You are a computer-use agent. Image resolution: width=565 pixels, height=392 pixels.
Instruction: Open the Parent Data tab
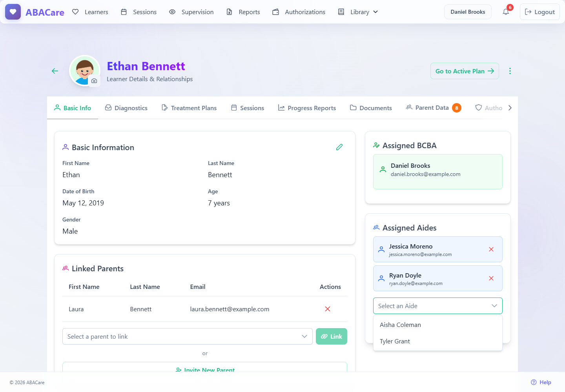pos(434,108)
